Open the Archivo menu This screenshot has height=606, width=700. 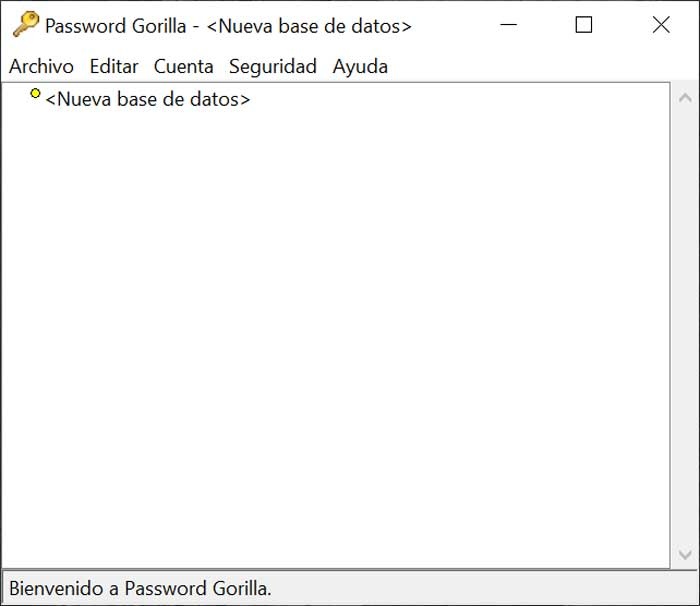click(x=41, y=67)
